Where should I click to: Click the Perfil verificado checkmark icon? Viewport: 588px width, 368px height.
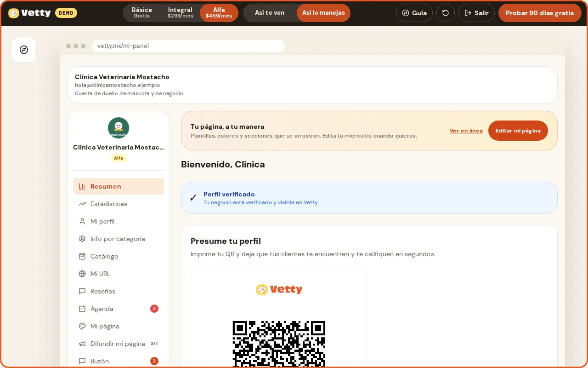tap(193, 198)
